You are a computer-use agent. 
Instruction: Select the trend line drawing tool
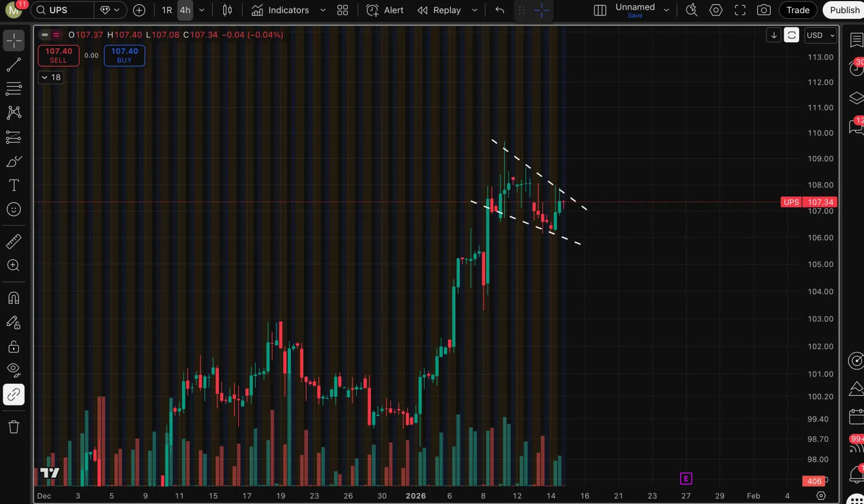click(x=14, y=65)
